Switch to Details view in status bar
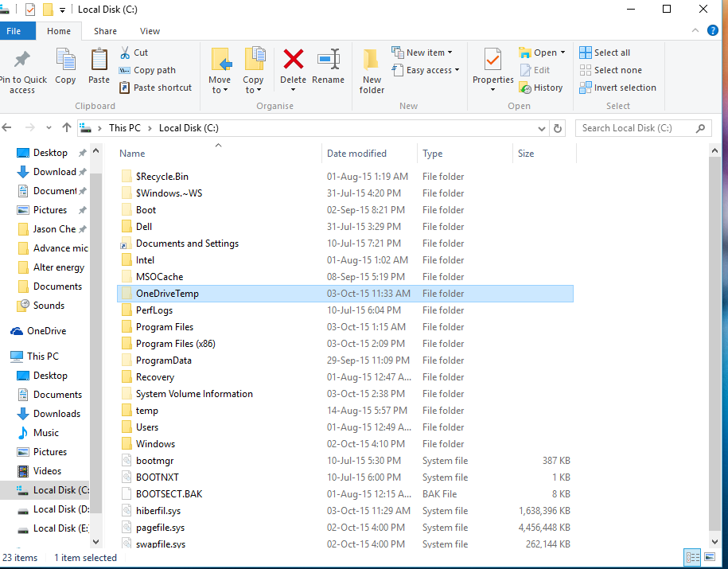 click(693, 557)
